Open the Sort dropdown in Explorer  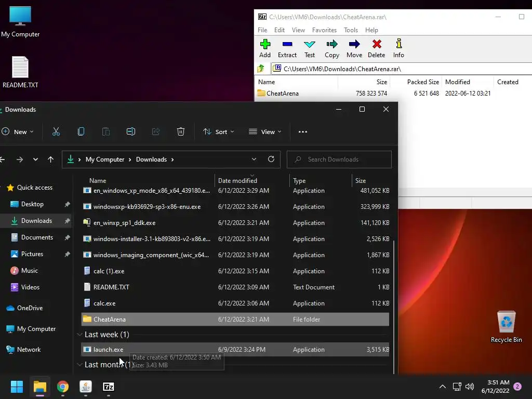219,131
